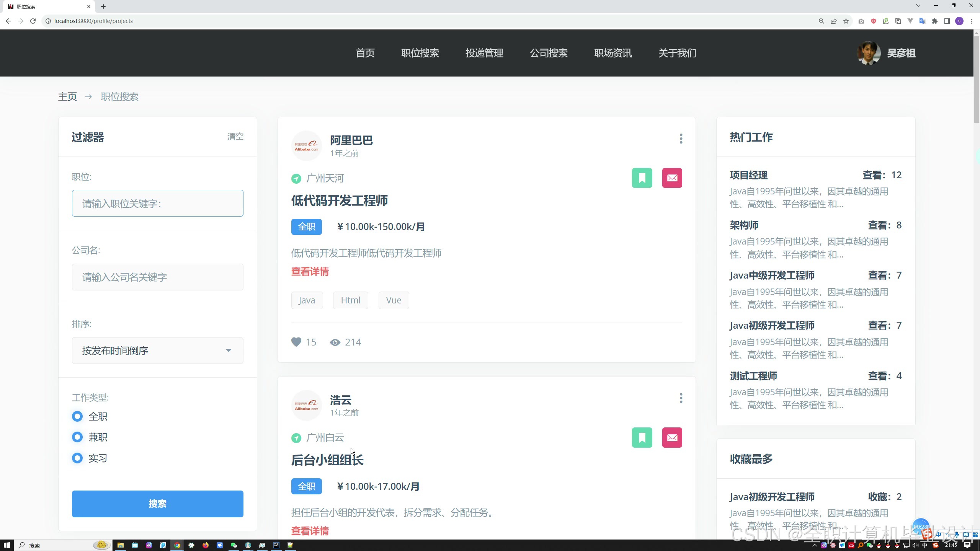This screenshot has width=980, height=551.
Task: Open the 按发布时间倒序 sort dropdown
Action: click(157, 350)
